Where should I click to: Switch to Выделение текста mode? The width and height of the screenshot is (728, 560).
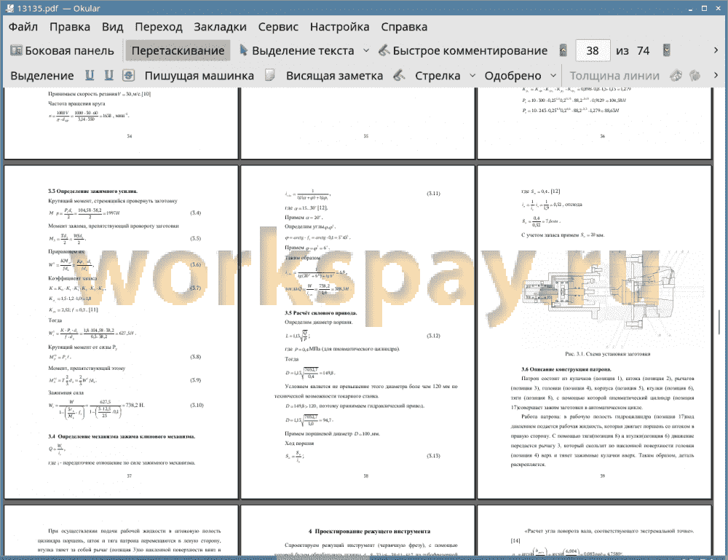click(296, 51)
